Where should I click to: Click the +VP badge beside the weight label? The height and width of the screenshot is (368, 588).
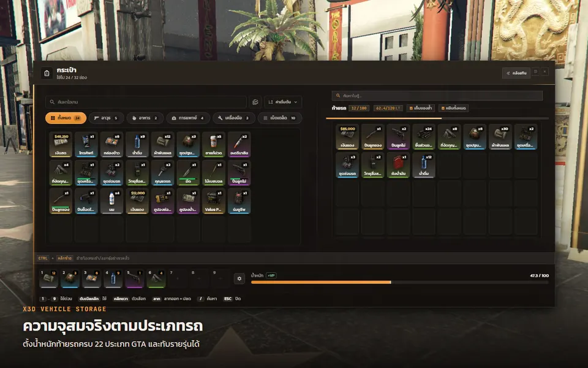point(271,275)
